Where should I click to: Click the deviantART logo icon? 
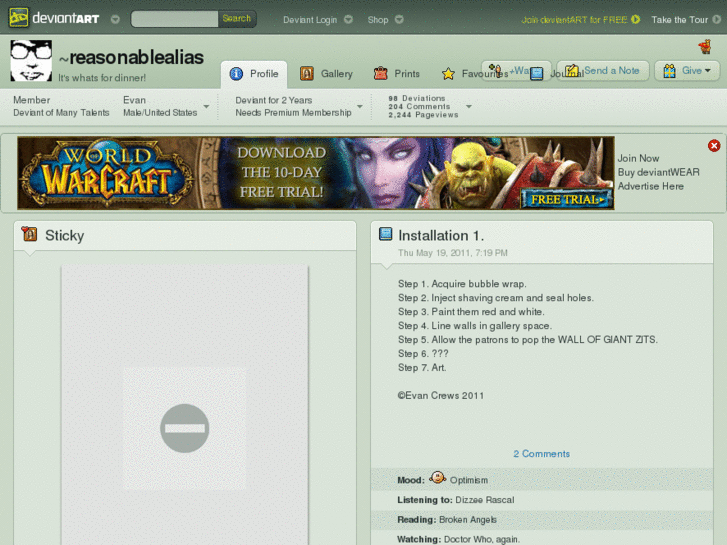(x=19, y=18)
